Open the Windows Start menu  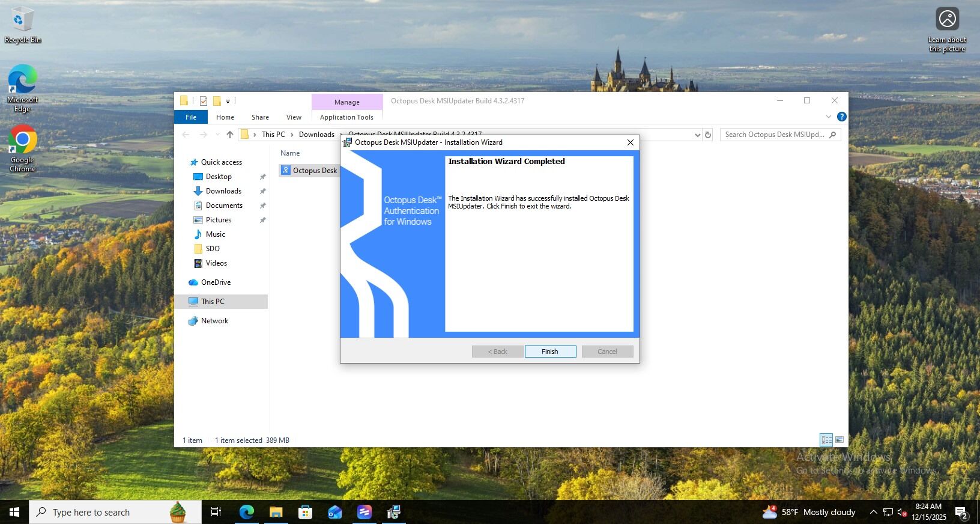(14, 512)
